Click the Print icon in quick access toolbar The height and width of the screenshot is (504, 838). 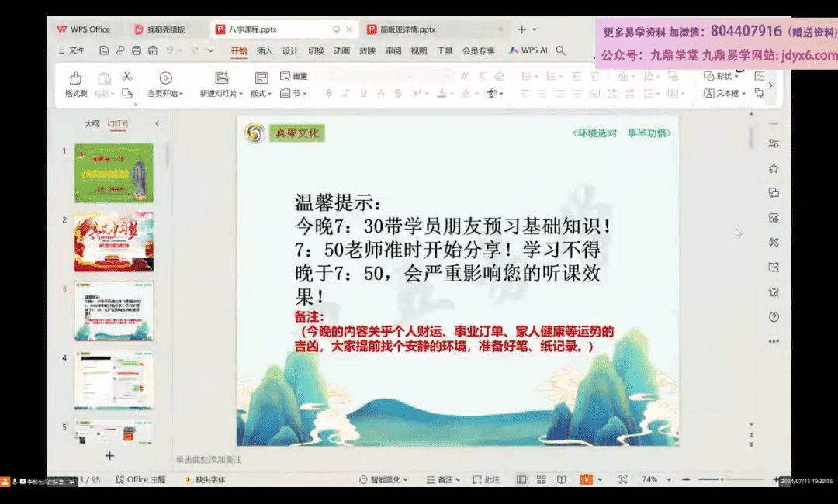[137, 50]
